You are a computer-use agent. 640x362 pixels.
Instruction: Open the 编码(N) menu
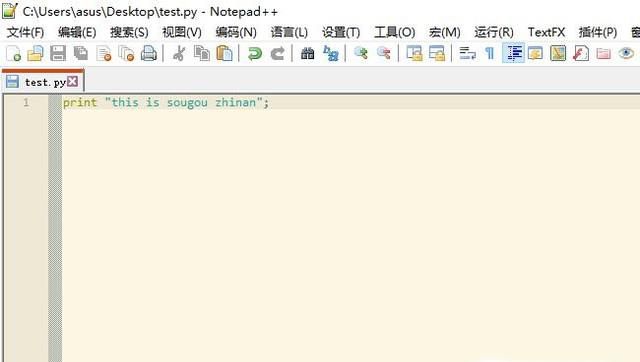(236, 32)
